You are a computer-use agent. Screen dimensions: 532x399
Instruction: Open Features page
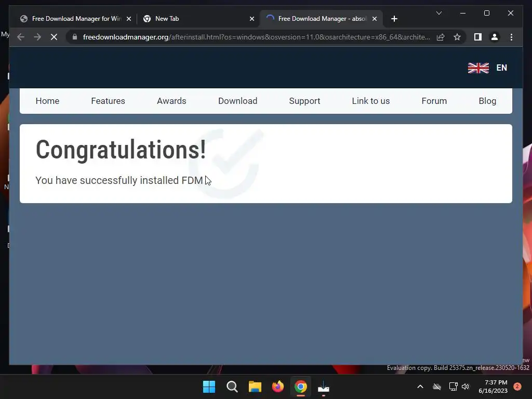click(x=108, y=101)
